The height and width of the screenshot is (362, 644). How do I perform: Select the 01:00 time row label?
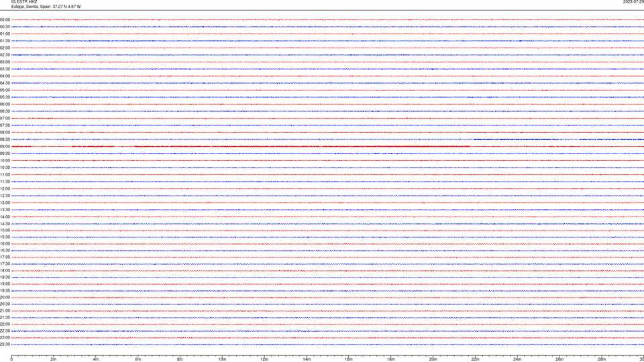tap(5, 34)
